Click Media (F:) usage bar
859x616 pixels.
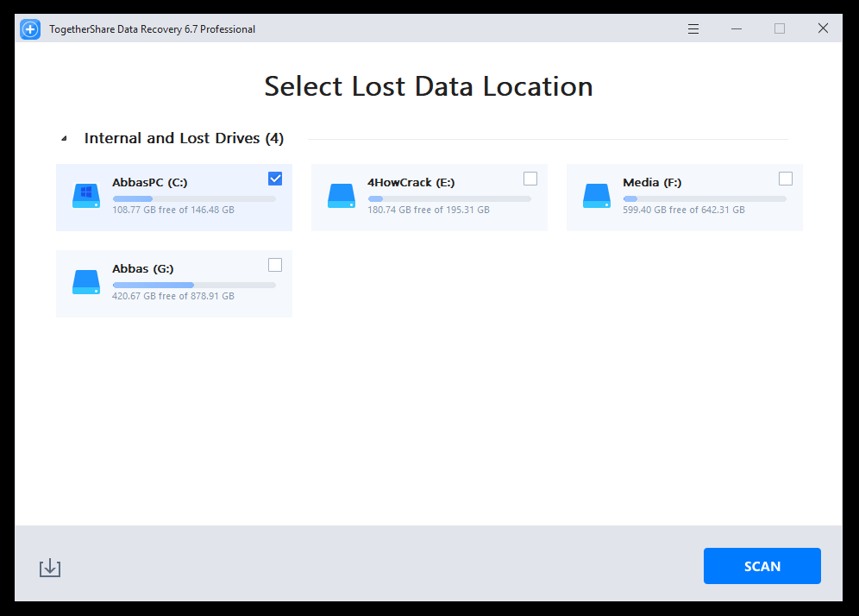click(x=705, y=199)
